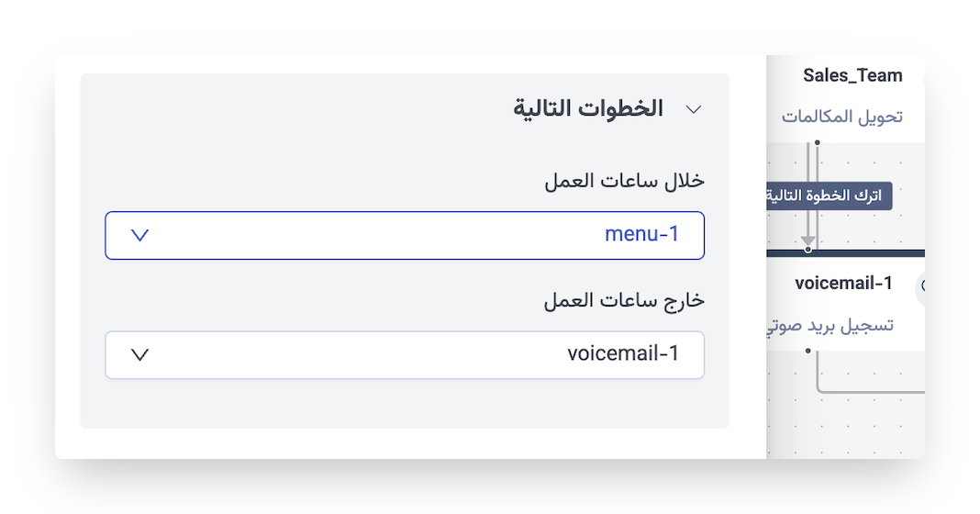Click the الخطوات التالية section heading

(x=587, y=108)
